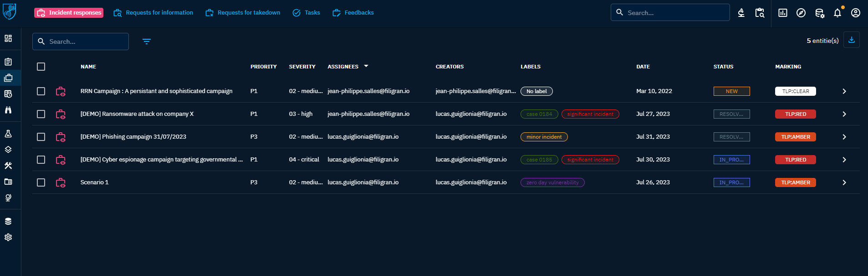This screenshot has height=276, width=868.
Task: Open the Settings gear in sidebar
Action: [x=8, y=237]
